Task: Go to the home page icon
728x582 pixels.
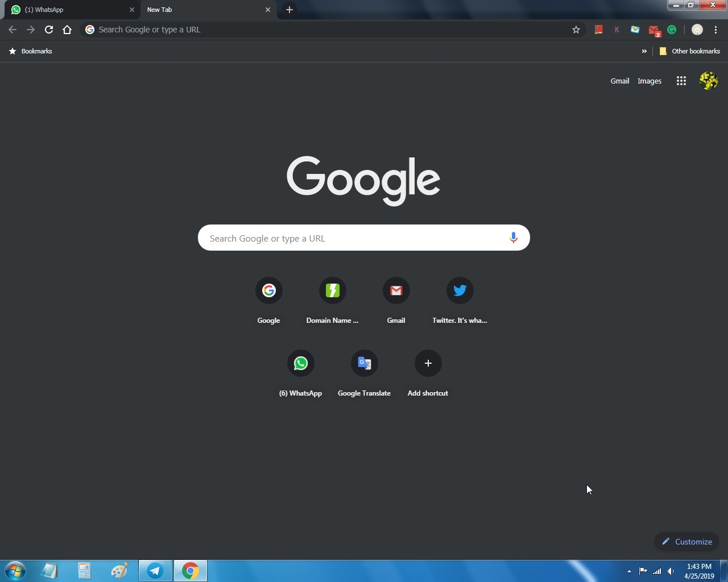Action: click(x=67, y=30)
